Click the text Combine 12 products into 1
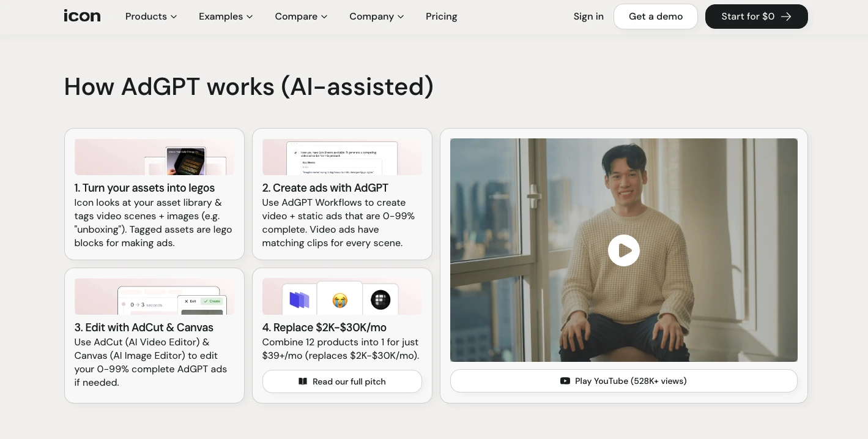This screenshot has height=439, width=868. [323, 342]
